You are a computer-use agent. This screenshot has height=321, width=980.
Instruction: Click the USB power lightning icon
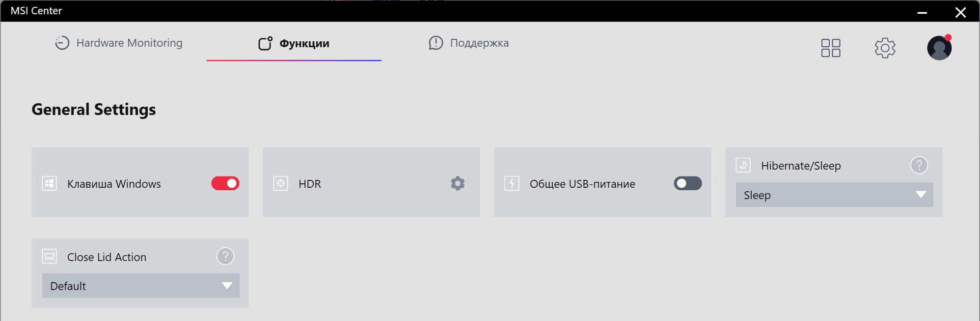coord(512,183)
